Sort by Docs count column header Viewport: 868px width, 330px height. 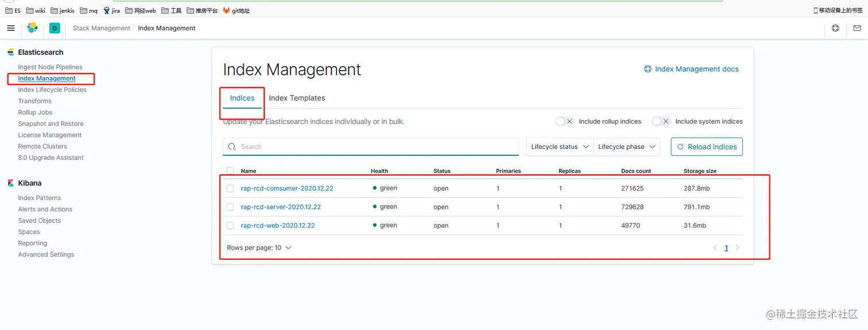coord(636,171)
